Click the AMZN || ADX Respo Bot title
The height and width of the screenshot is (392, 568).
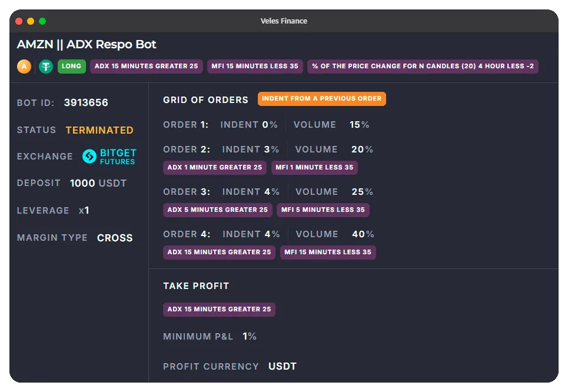click(x=87, y=45)
